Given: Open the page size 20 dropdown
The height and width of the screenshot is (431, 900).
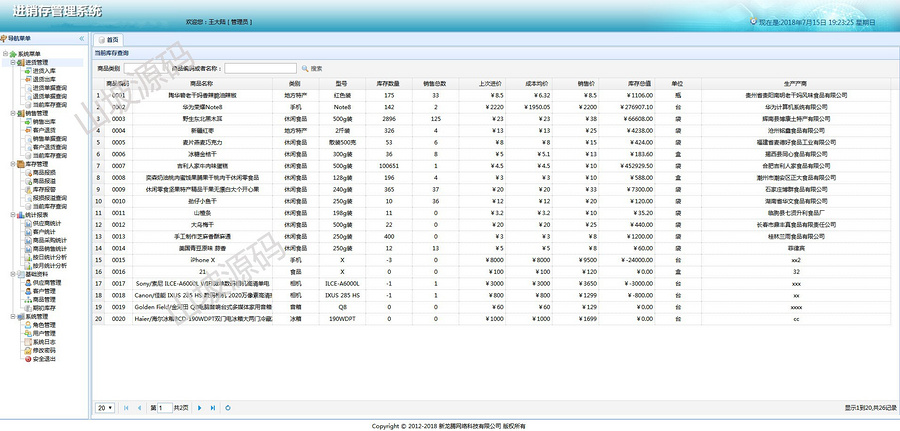Looking at the screenshot, I should pyautogui.click(x=104, y=408).
